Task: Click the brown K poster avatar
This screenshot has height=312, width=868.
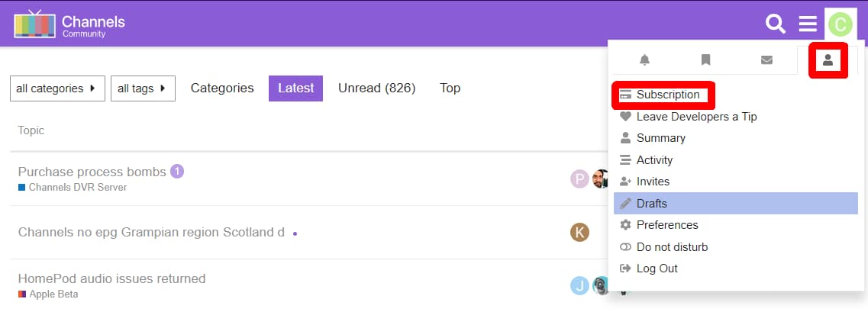Action: (x=579, y=232)
